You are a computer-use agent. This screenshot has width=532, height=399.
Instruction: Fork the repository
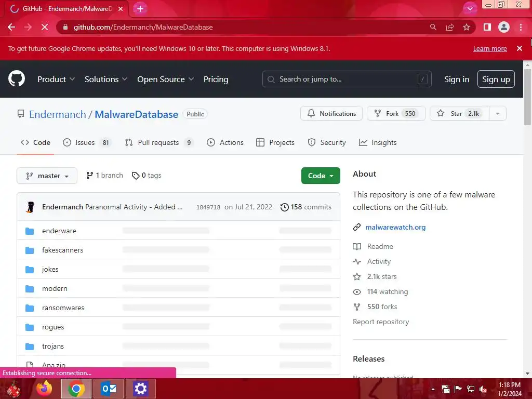tap(396, 114)
